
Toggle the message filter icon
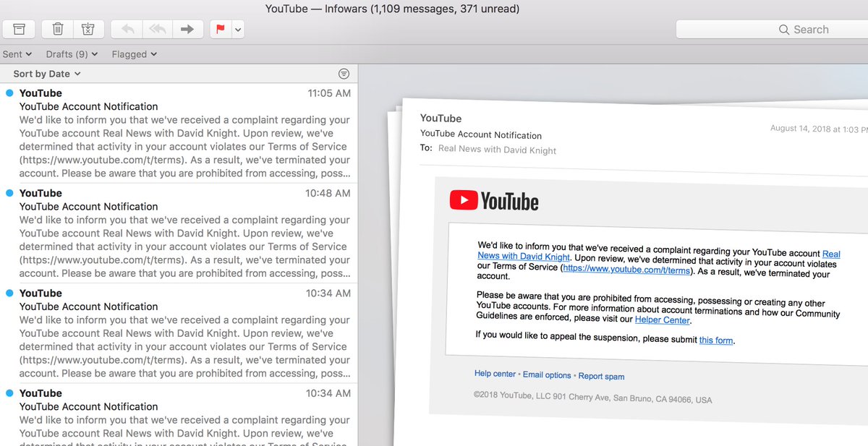(x=344, y=74)
